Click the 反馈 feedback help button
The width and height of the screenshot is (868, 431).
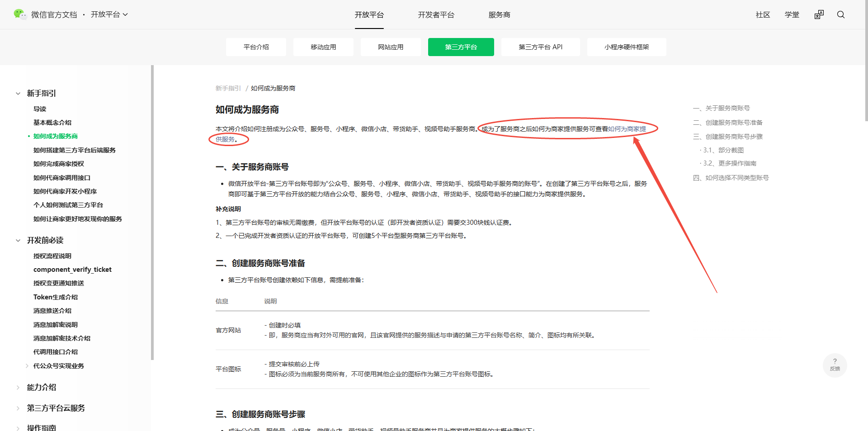(835, 365)
